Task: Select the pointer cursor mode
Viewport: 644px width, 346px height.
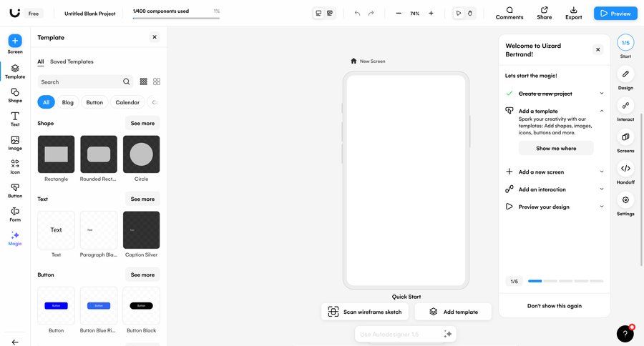Action: (x=459, y=13)
